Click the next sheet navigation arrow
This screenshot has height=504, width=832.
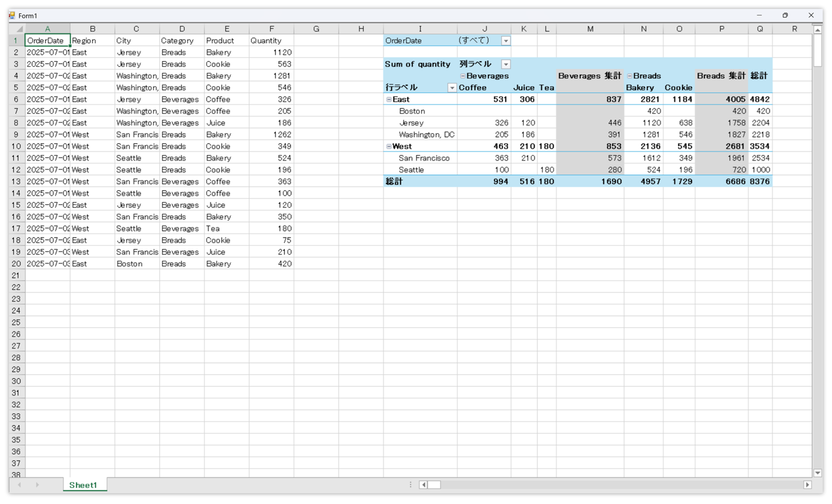[37, 485]
